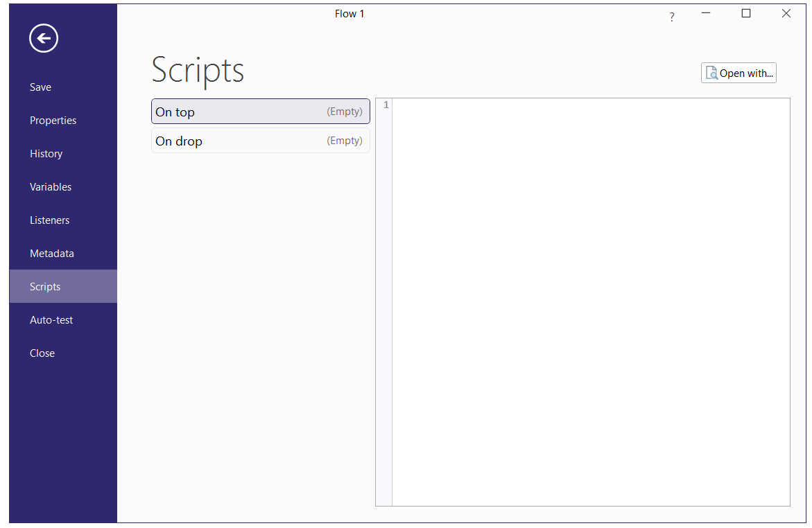This screenshot has height=528, width=812.
Task: Open the Metadata section
Action: (x=51, y=253)
